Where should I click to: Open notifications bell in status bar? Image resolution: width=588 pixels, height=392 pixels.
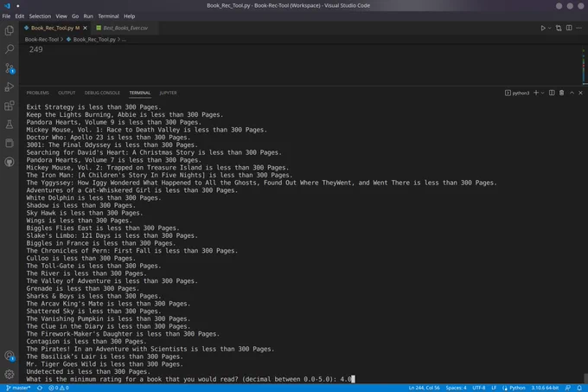579,388
